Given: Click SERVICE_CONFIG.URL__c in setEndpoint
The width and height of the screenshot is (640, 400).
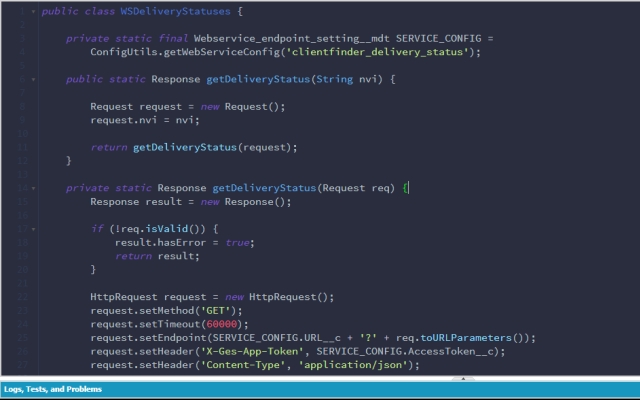Looking at the screenshot, I should point(276,338).
